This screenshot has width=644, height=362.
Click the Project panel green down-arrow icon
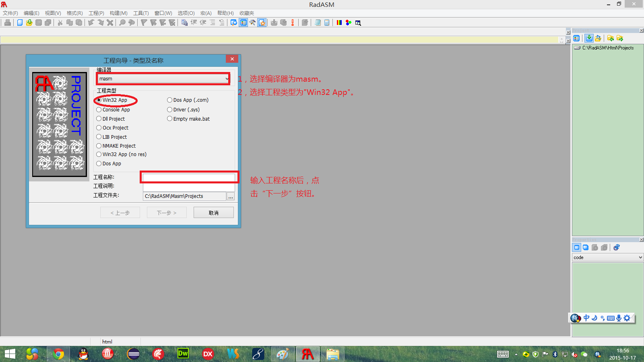pos(589,38)
